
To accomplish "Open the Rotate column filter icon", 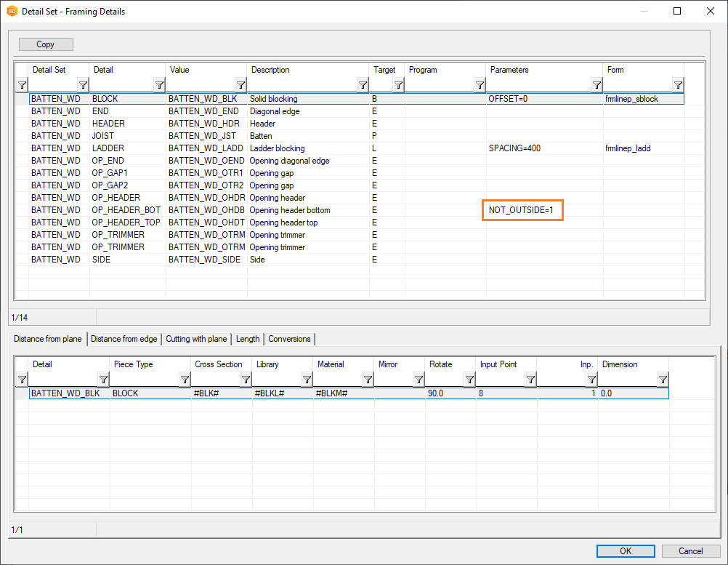I will coord(469,380).
